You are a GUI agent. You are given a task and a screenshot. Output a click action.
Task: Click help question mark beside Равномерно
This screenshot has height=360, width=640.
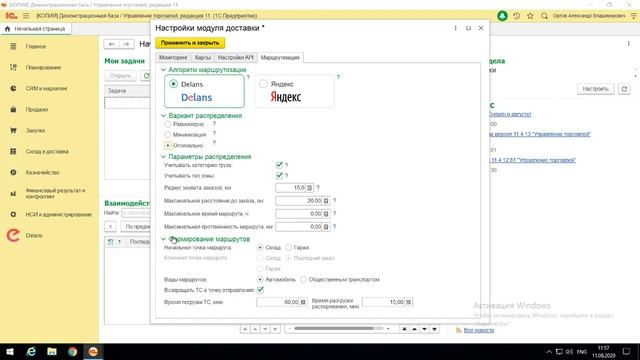[214, 123]
